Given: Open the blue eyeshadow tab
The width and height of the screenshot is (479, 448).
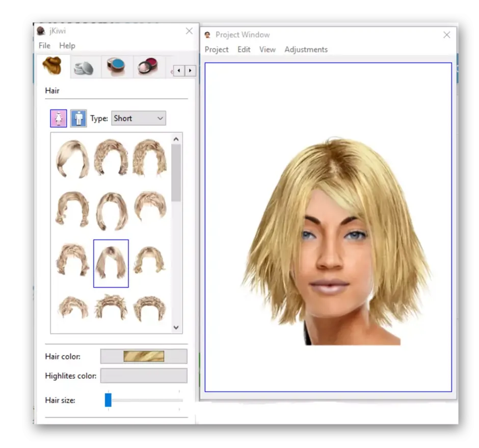Looking at the screenshot, I should 116,67.
